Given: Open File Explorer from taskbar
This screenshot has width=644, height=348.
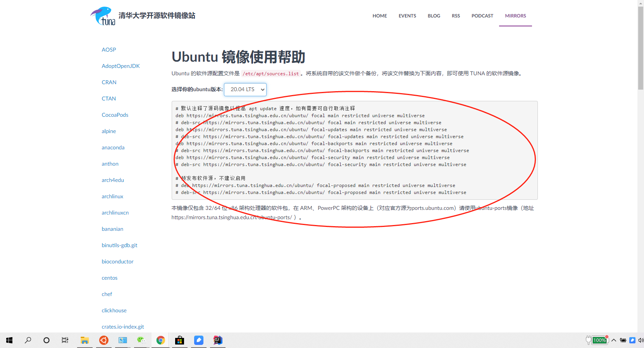Looking at the screenshot, I should click(84, 340).
